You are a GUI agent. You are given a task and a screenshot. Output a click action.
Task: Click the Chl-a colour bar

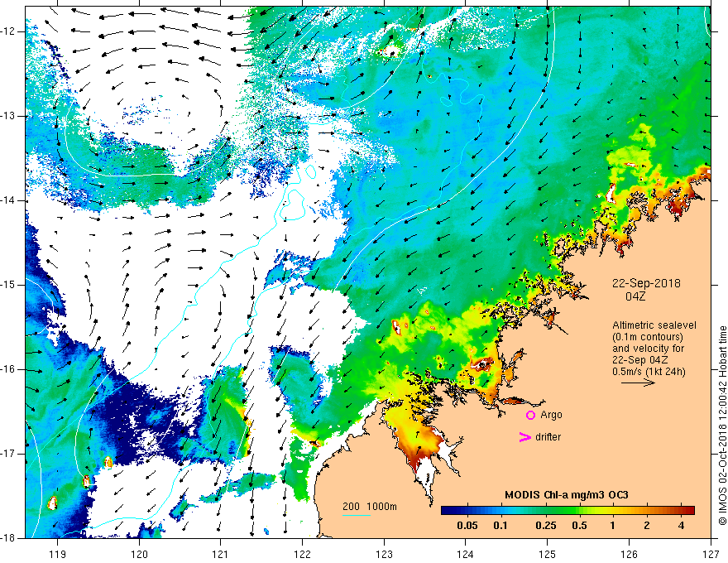tap(568, 511)
